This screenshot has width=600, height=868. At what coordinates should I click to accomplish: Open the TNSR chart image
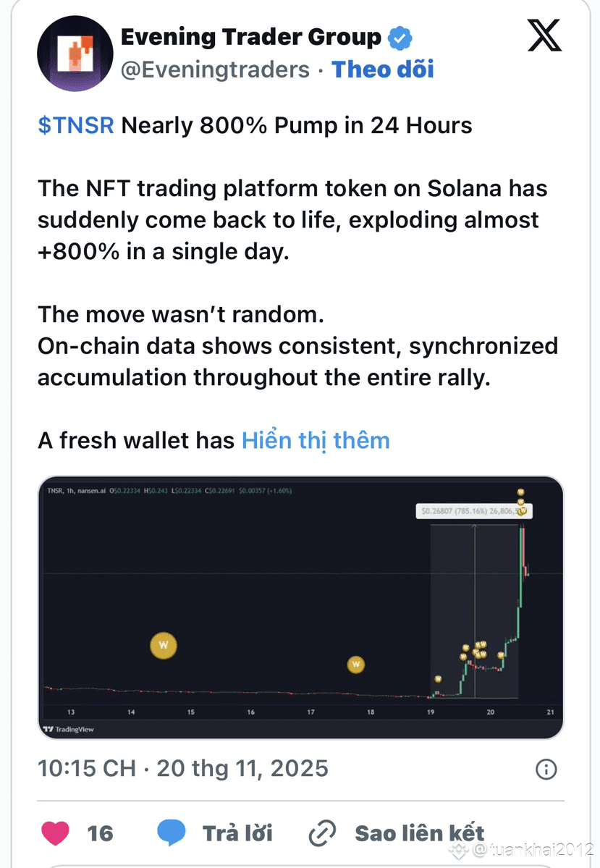[x=300, y=607]
